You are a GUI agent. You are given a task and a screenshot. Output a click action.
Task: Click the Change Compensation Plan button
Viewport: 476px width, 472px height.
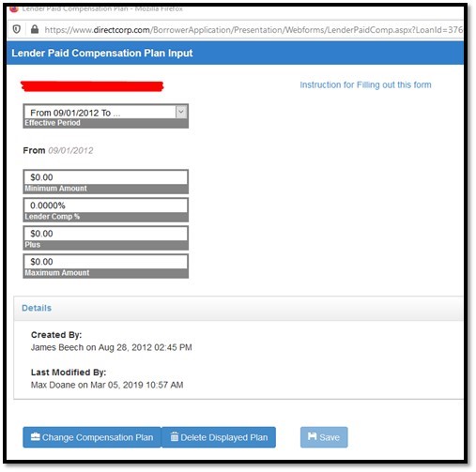click(x=92, y=437)
